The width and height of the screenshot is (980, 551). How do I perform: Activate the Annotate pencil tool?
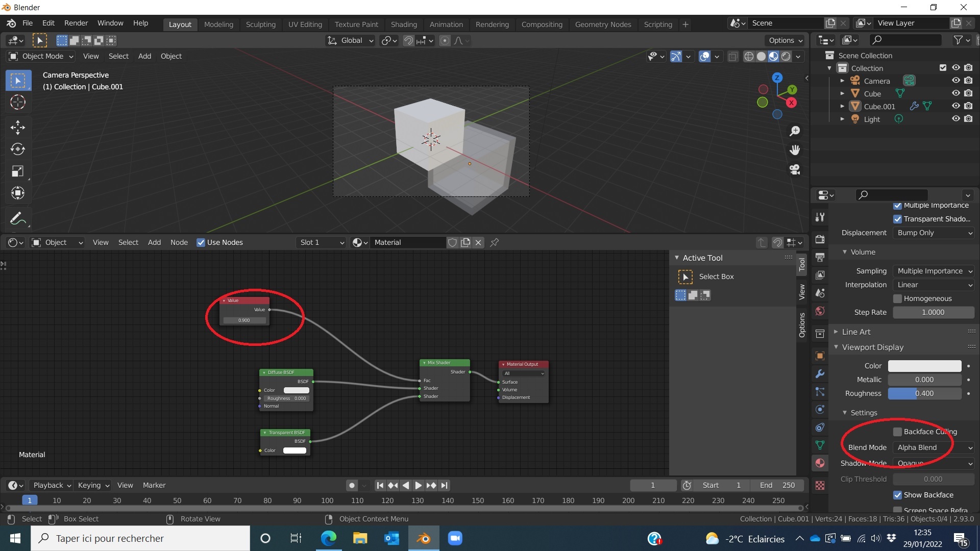click(x=18, y=219)
